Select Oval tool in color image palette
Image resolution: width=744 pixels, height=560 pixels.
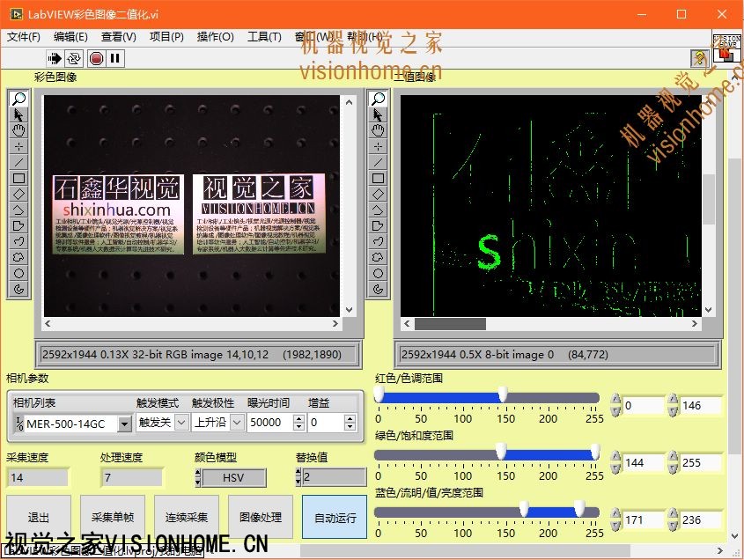pos(18,273)
